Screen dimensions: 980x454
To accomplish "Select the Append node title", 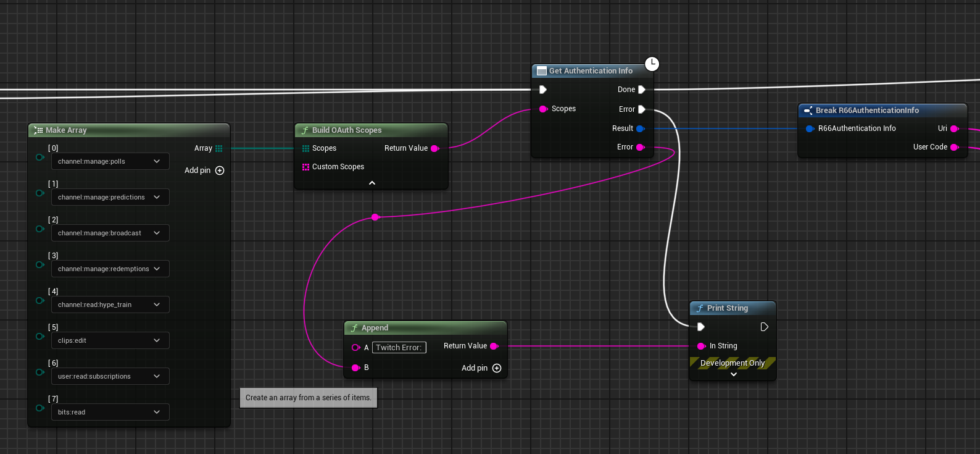I will (375, 328).
